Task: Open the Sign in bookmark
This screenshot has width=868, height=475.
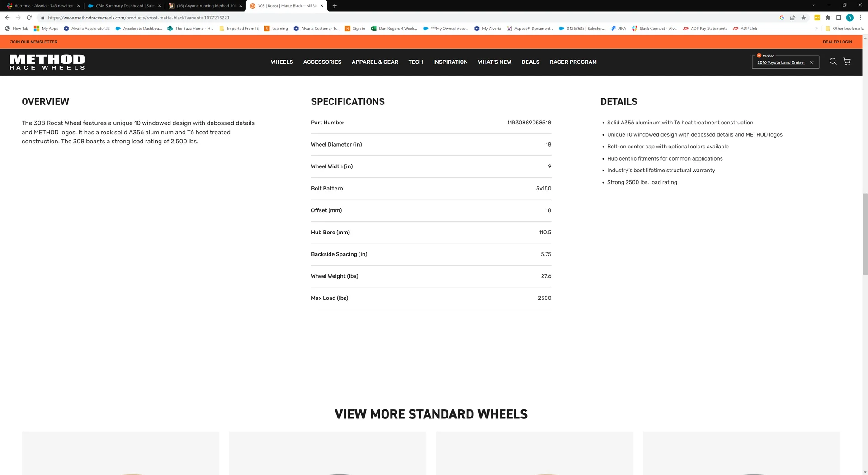Action: (x=355, y=28)
